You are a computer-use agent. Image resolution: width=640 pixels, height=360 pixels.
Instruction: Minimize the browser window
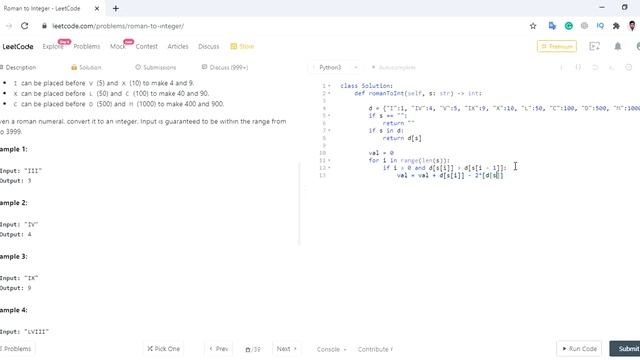pos(602,7)
